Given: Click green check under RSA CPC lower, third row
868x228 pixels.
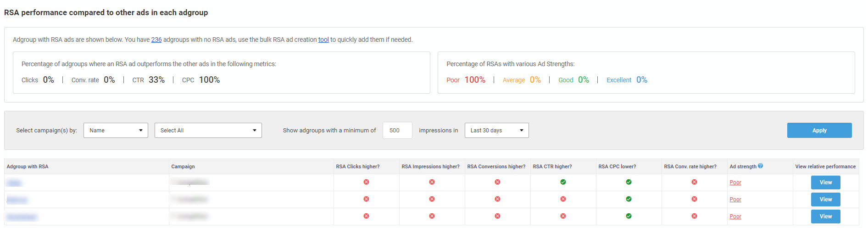Looking at the screenshot, I should 629,216.
